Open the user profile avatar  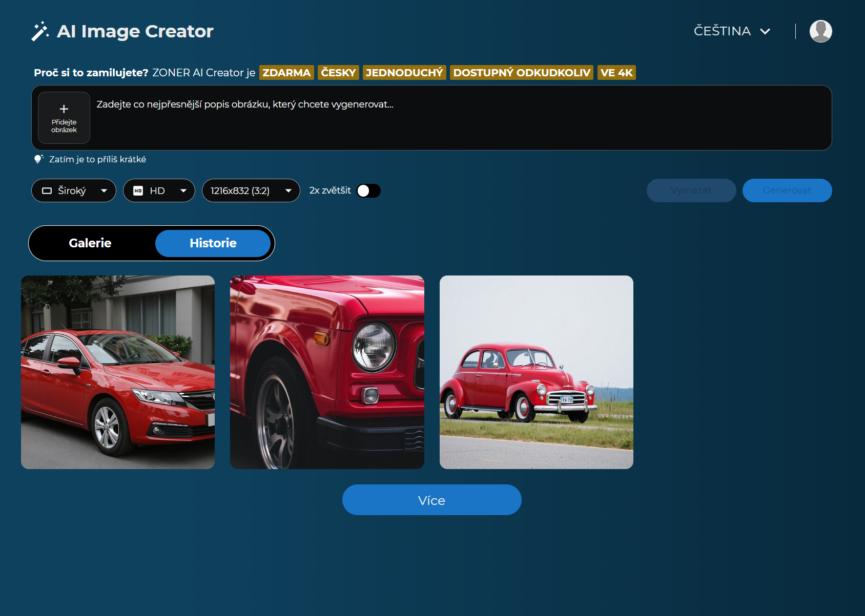(x=820, y=31)
